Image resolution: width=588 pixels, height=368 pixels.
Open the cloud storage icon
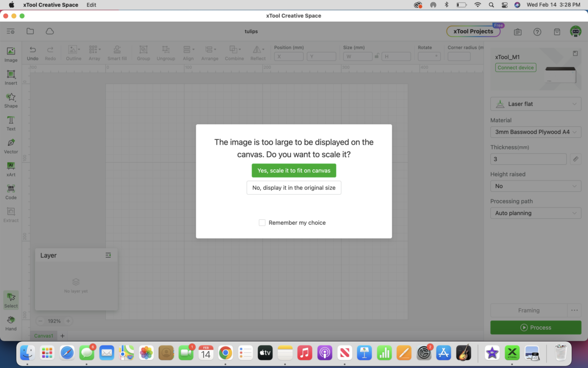coord(49,31)
